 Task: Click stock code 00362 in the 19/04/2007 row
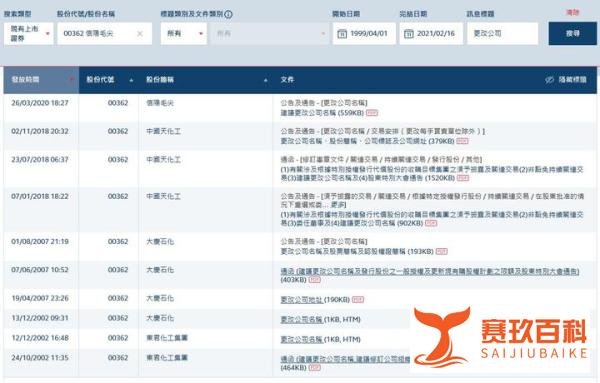pos(118,298)
